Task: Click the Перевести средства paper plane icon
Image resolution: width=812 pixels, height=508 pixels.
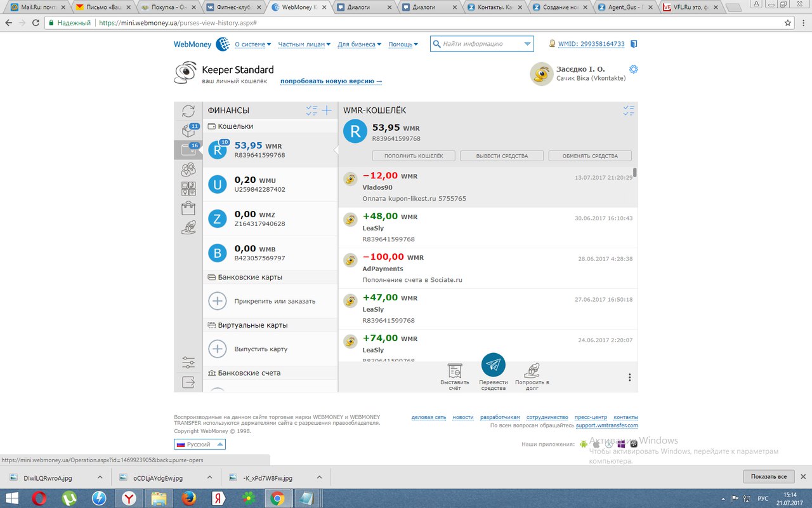Action: 494,365
